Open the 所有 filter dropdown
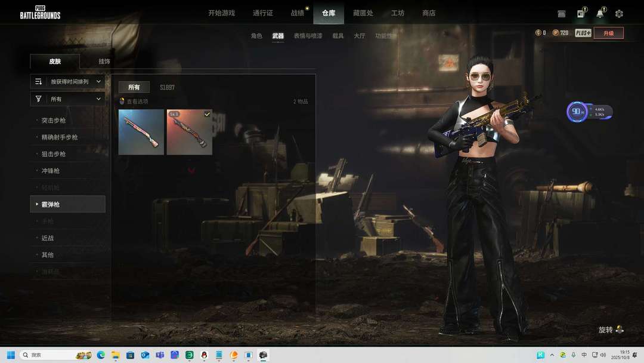Viewport: 644px width, 363px height. (68, 99)
